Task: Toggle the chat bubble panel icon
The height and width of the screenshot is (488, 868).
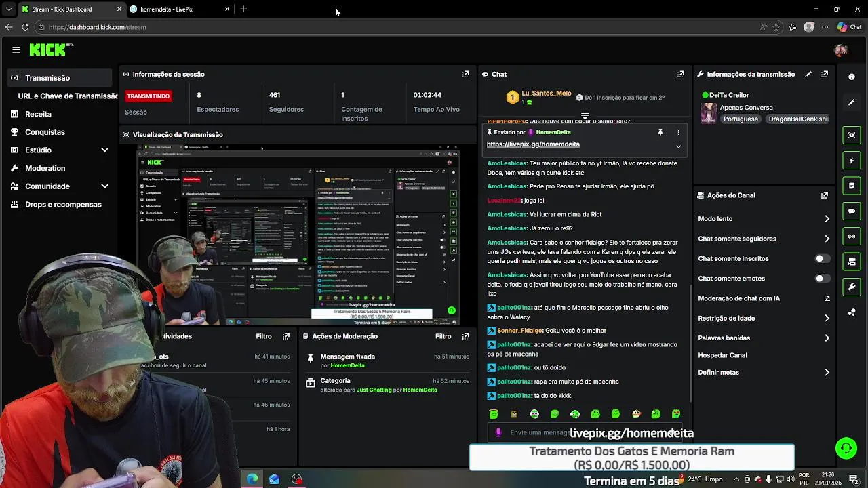Action: (852, 211)
